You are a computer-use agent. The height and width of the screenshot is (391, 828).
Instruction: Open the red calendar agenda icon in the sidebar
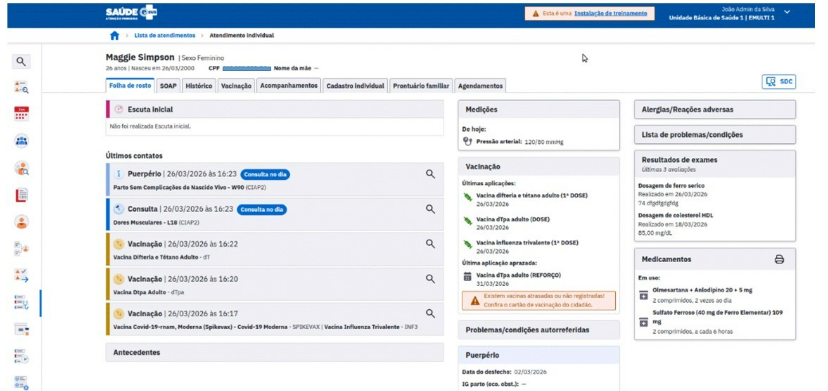(21, 114)
